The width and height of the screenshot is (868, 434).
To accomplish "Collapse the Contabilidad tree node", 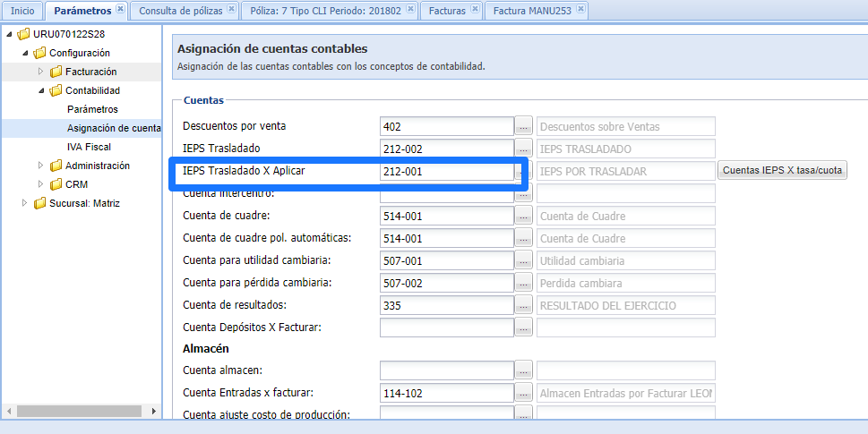I will tap(40, 90).
